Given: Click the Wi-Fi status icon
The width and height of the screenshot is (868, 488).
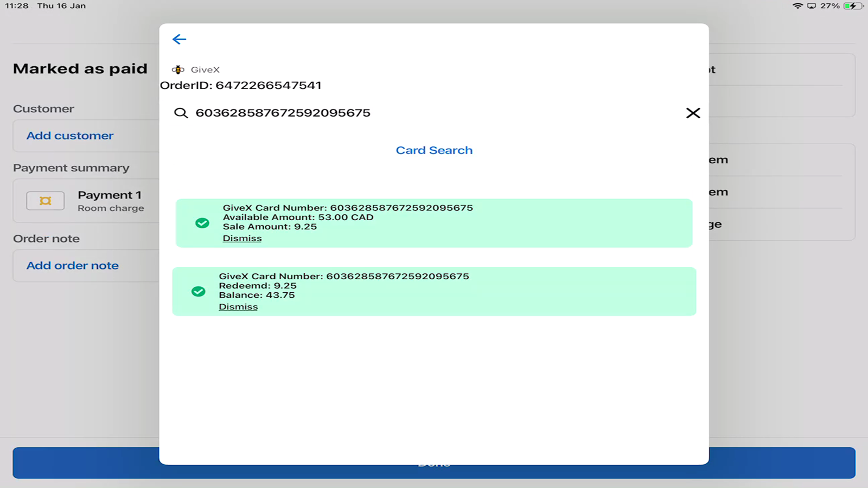Looking at the screenshot, I should tap(797, 6).
